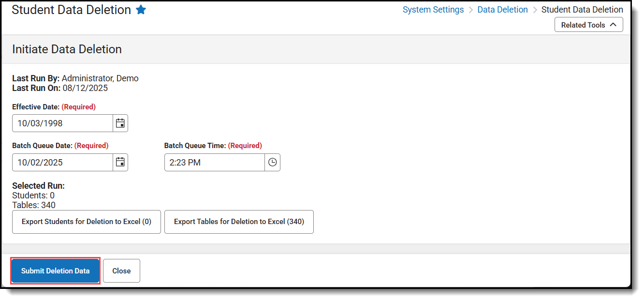
Task: Export Students for Deletion to Excel
Action: point(86,222)
